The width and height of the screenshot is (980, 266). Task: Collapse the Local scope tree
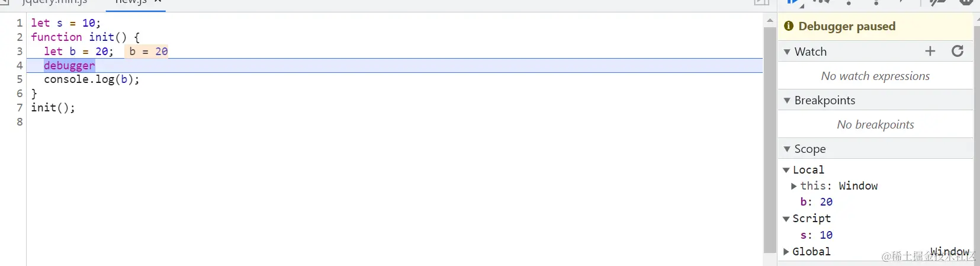(x=786, y=170)
